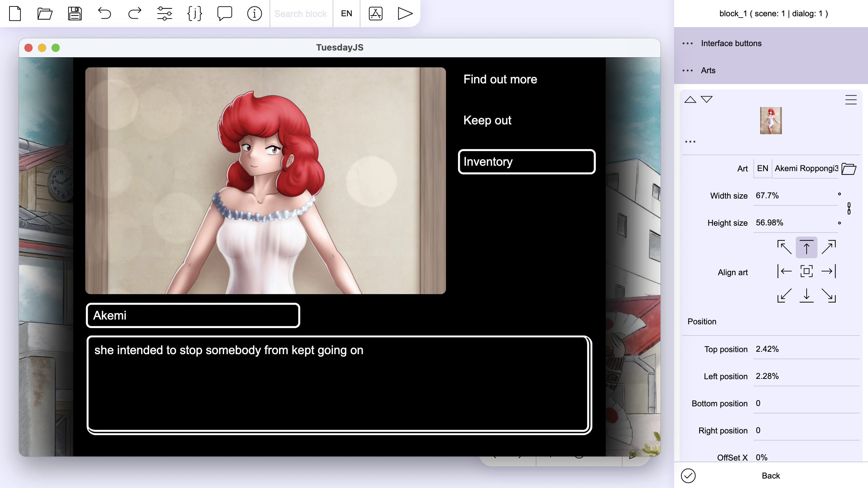868x488 pixels.
Task: Move art layer up with triangle
Action: [x=690, y=99]
